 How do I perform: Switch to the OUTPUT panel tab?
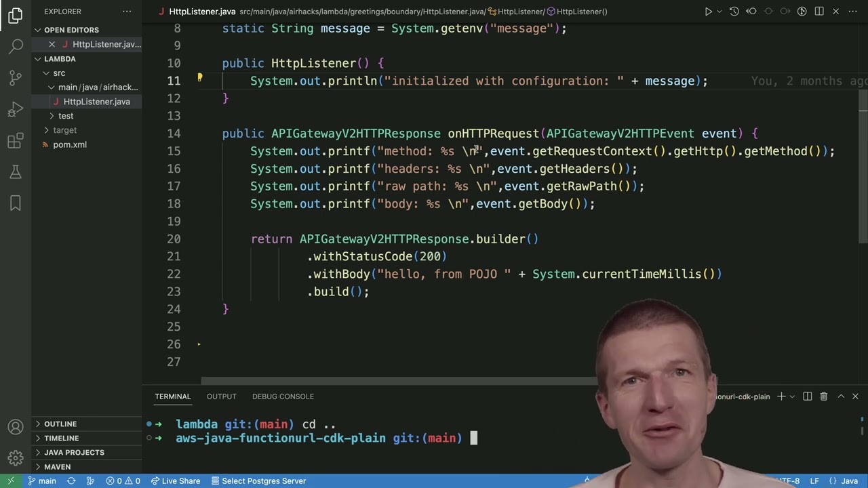point(222,396)
